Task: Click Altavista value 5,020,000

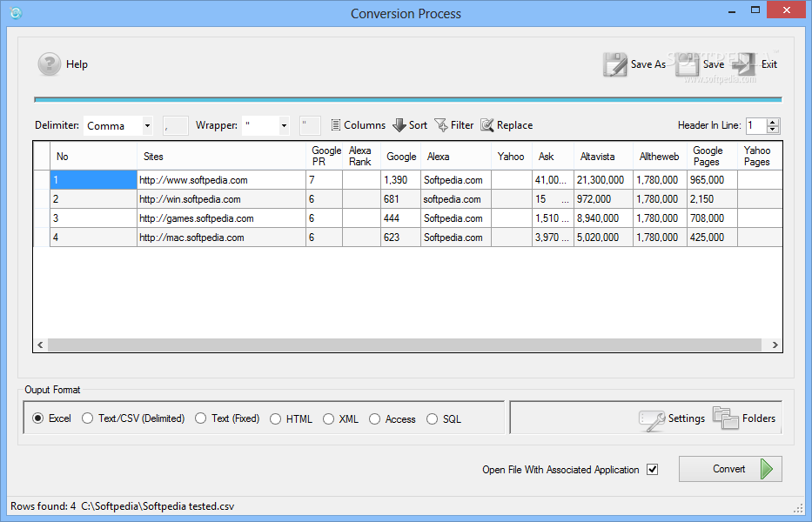Action: tap(603, 238)
